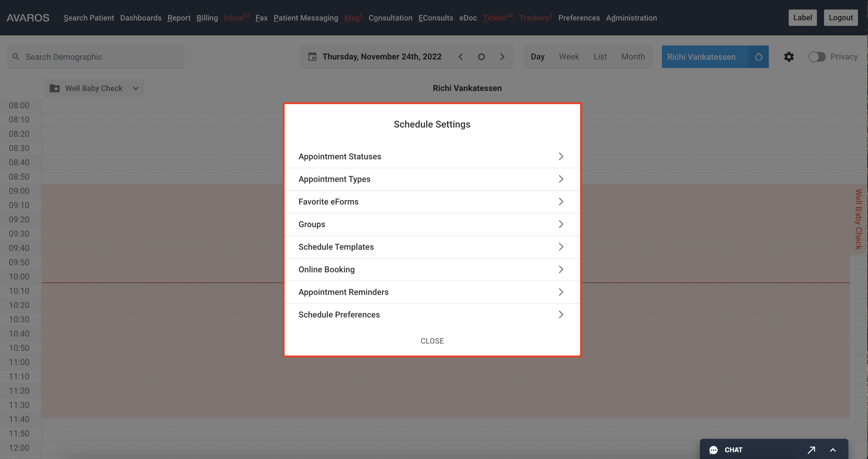Go to the previous day with the left arrow
The width and height of the screenshot is (868, 459).
461,57
